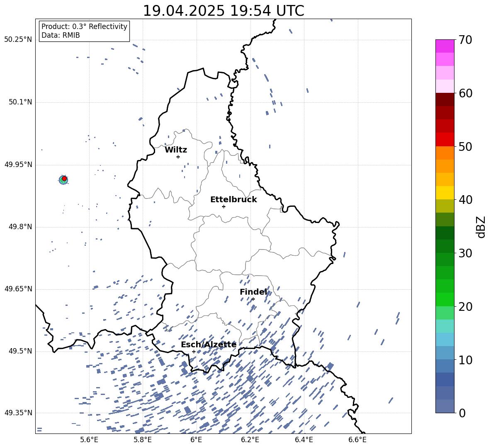Viewport: 491px width, 448px height.
Task: Select the Ettelbruck city label
Action: click(x=233, y=200)
